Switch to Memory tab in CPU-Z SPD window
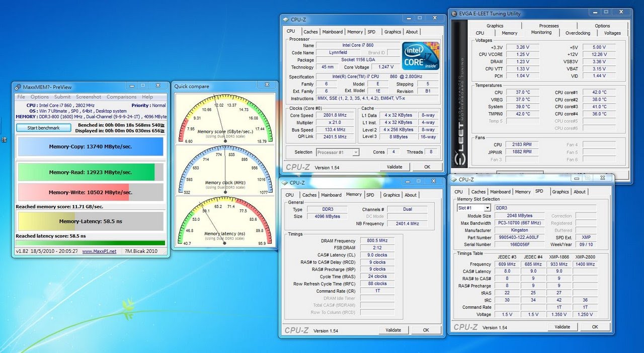 (x=523, y=192)
